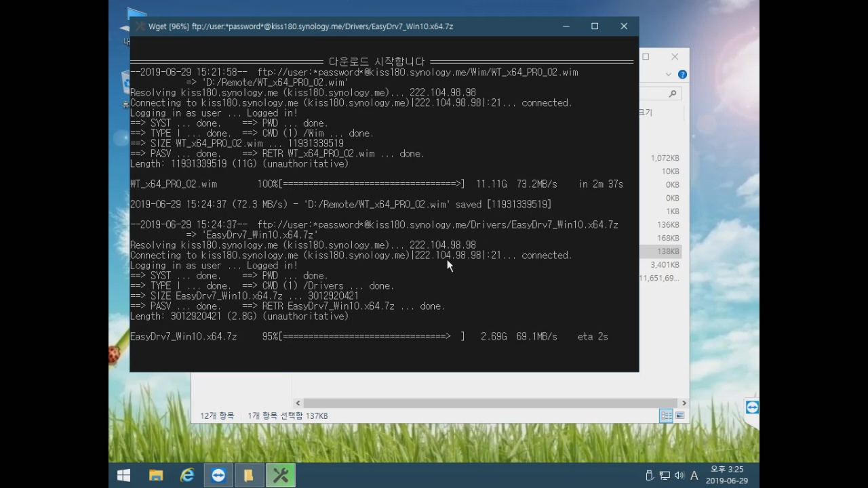This screenshot has width=868, height=488.
Task: Click the Wget window title text
Action: [x=300, y=26]
